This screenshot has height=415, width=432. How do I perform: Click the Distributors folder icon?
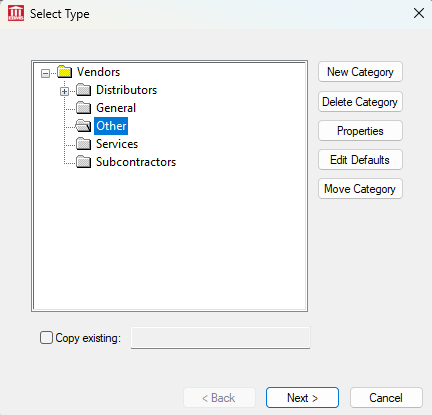84,90
